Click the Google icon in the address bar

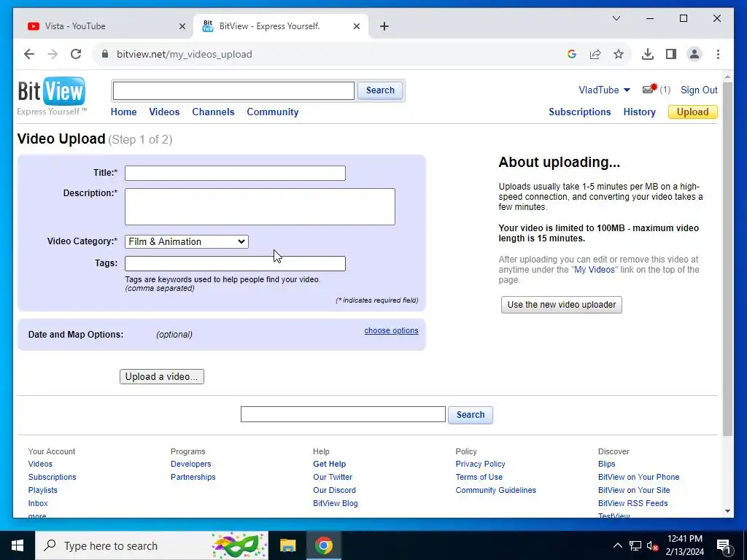coord(572,54)
